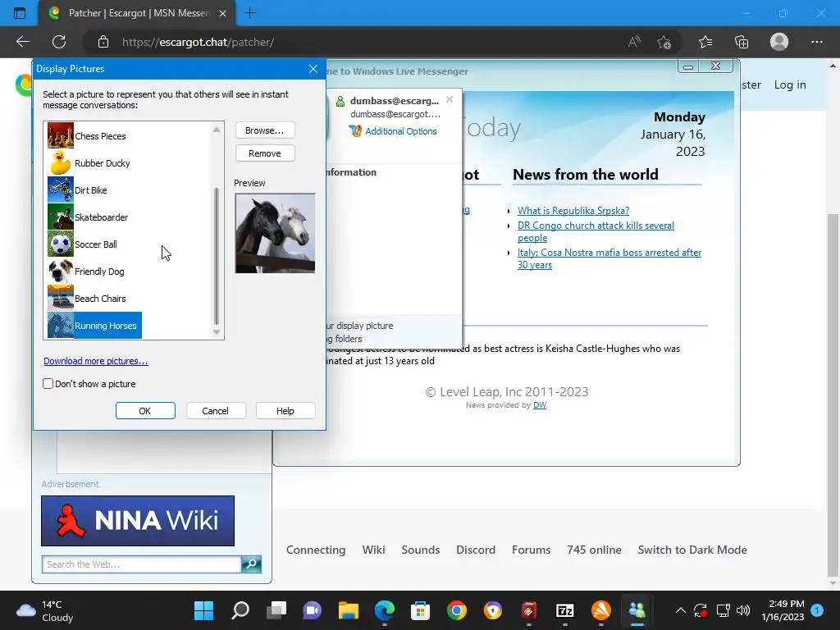Launch Google Chrome from taskbar
Viewport: 840px width, 630px height.
point(456,610)
